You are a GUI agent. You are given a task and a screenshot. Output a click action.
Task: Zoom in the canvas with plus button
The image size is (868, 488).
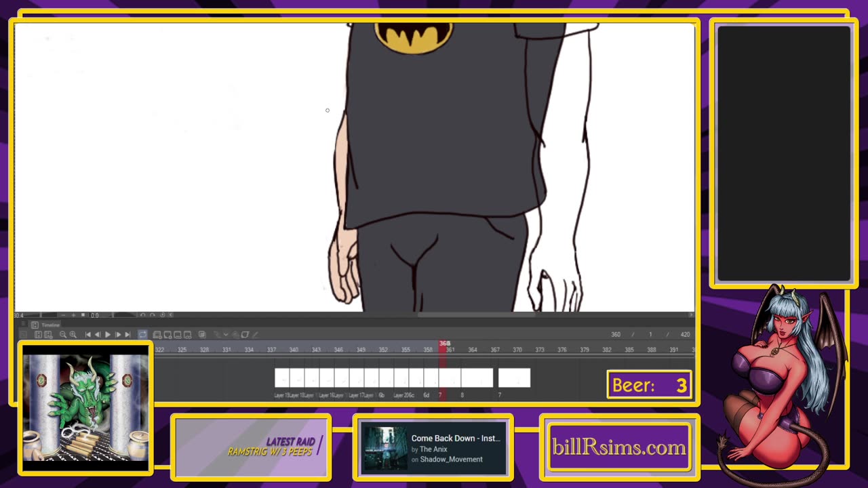point(73,315)
